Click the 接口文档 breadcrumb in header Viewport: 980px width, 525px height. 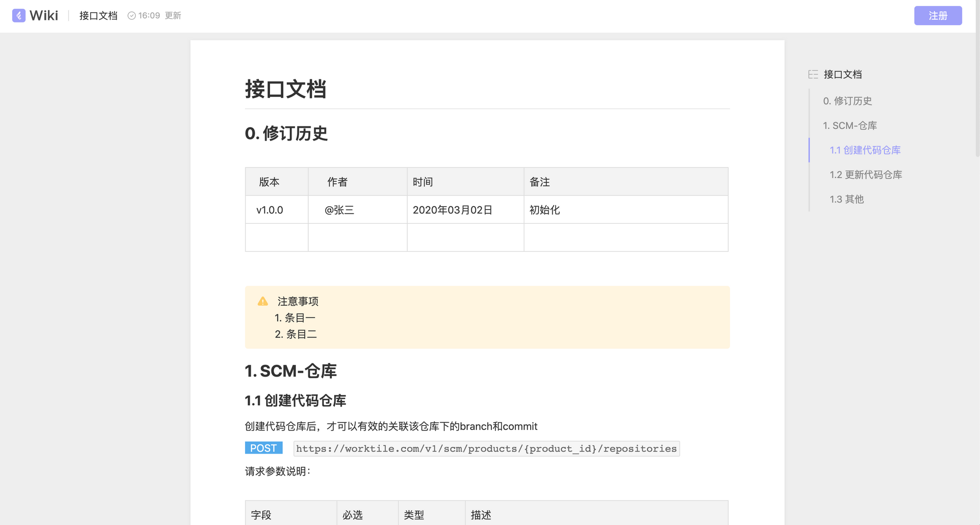[x=98, y=16]
